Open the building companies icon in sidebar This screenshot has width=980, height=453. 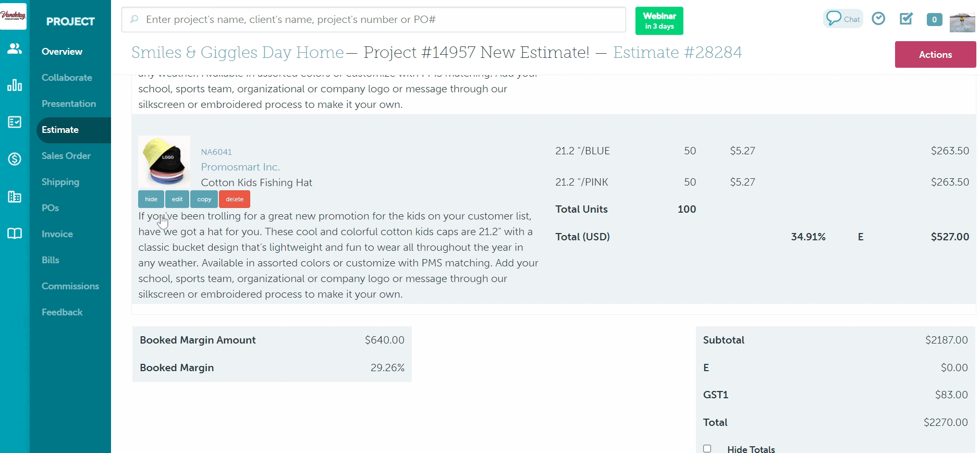(x=15, y=197)
